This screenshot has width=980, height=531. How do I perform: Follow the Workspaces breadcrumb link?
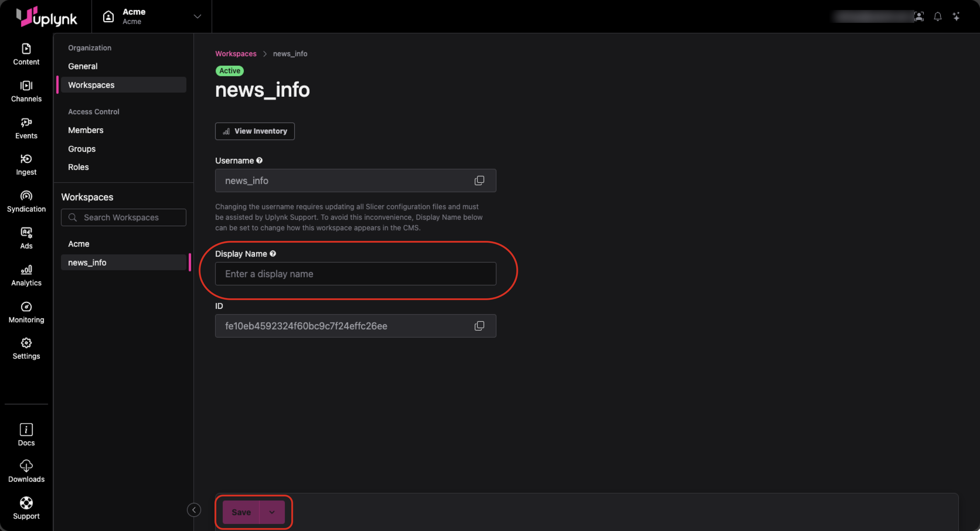236,54
